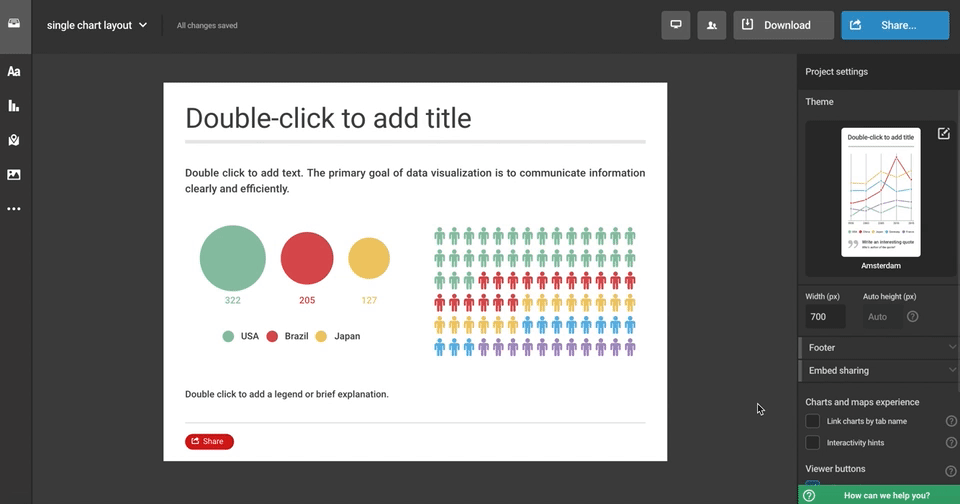Open the text elements panel (Aa icon)
The height and width of the screenshot is (504, 960).
click(x=14, y=71)
